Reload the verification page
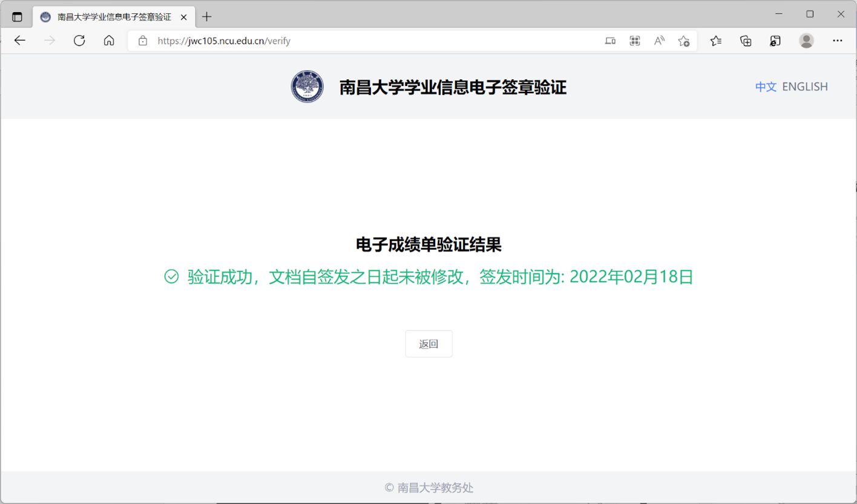Screen dimensions: 857x504 click(79, 41)
